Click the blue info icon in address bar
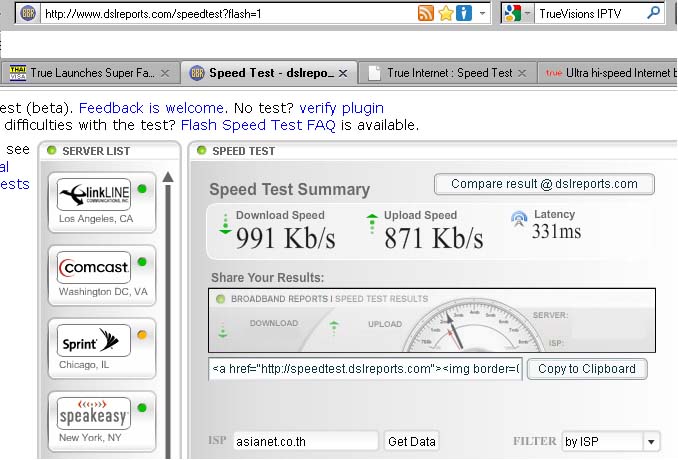This screenshot has height=460, width=678. [464, 13]
